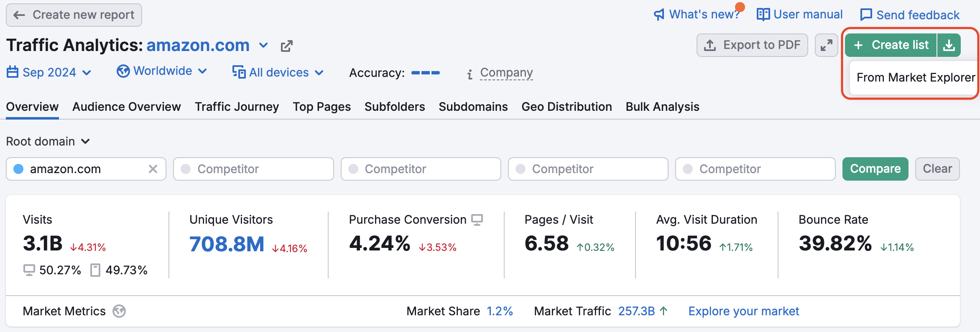This screenshot has width=980, height=332.
Task: Open the Geo Distribution tab
Action: (567, 107)
